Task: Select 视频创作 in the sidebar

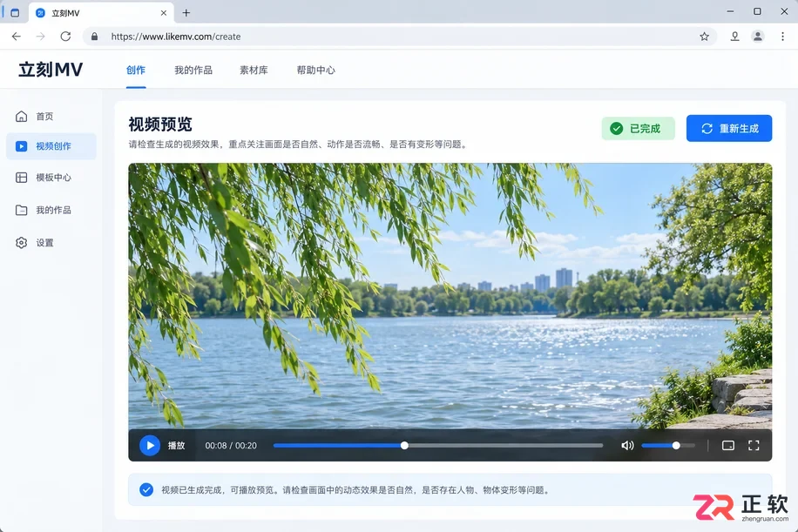Action: click(51, 146)
